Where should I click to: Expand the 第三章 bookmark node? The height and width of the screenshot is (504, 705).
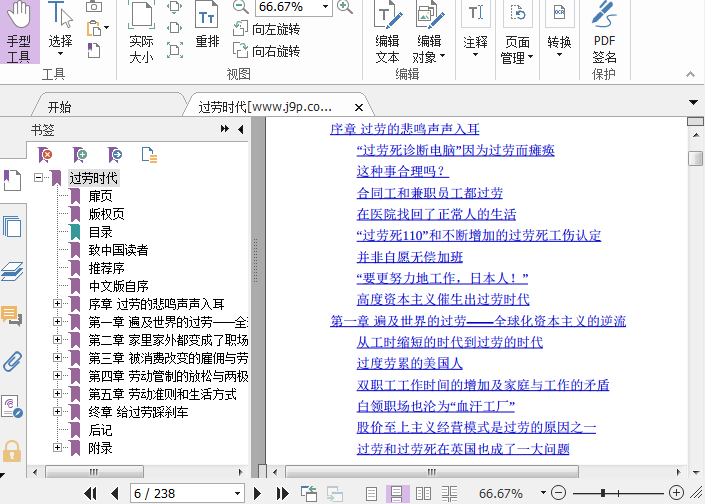[57, 357]
